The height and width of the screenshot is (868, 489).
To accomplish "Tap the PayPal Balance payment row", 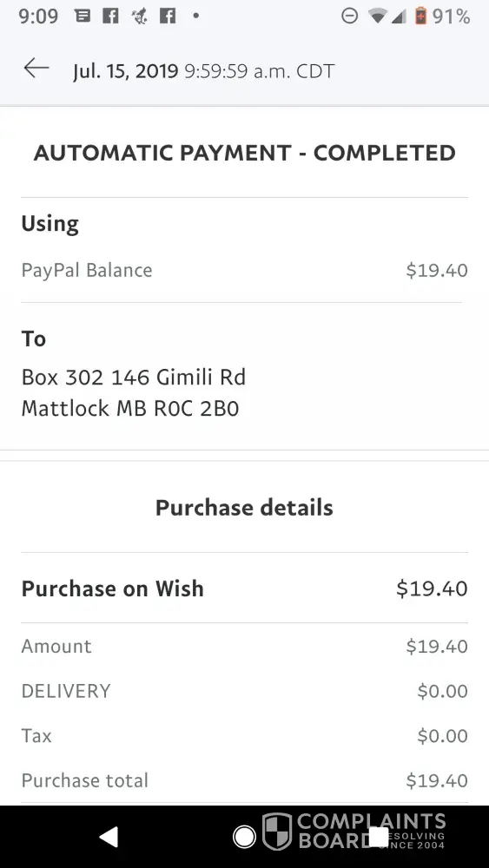I will 244,270.
